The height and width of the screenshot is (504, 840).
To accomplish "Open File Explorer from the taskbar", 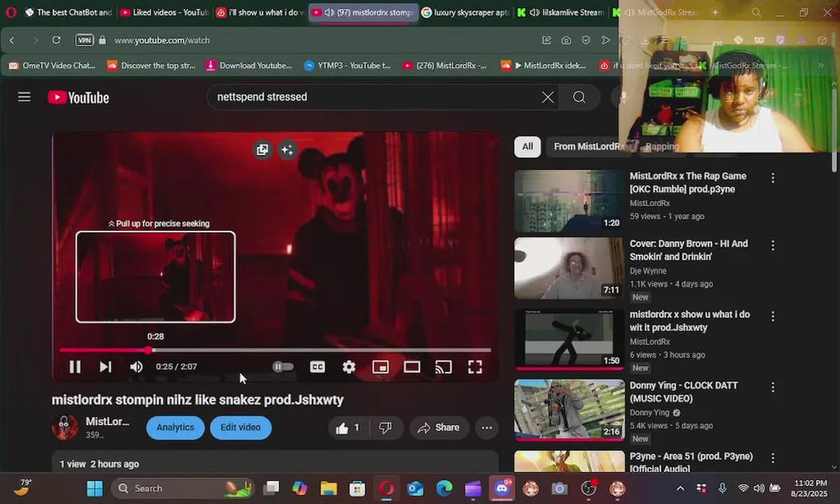I will point(328,489).
